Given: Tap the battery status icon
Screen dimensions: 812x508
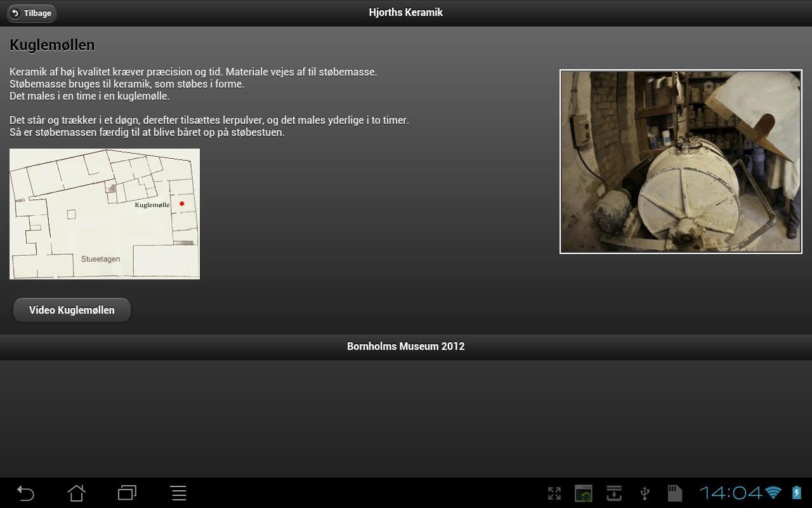Looking at the screenshot, I should pyautogui.click(x=797, y=493).
